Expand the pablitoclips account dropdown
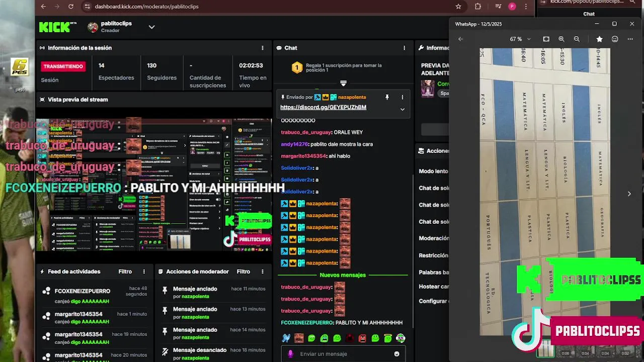The height and width of the screenshot is (362, 644). [151, 27]
